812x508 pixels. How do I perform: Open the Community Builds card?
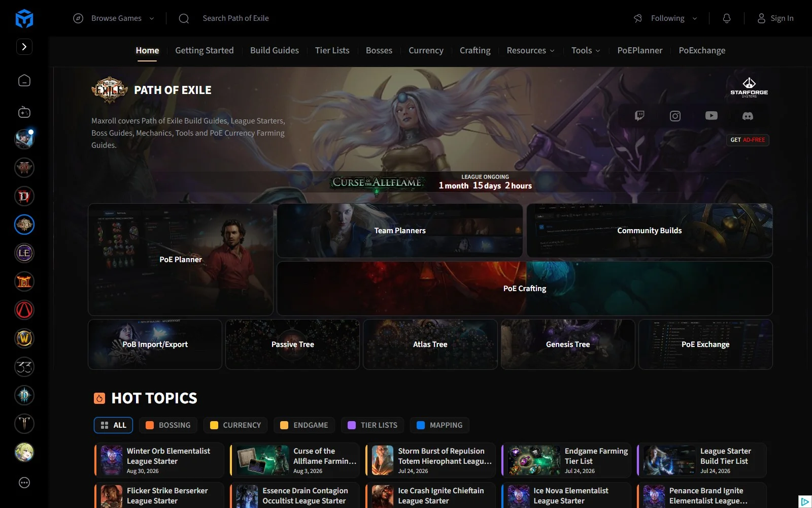650,231
